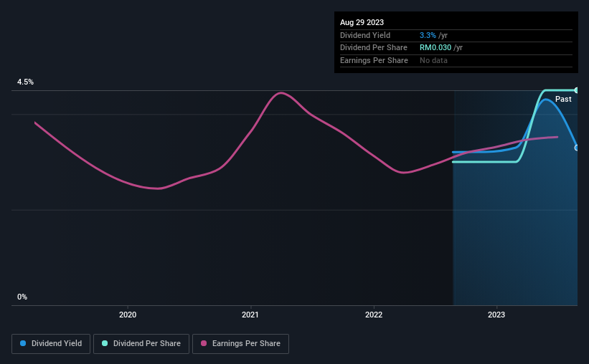589x364 pixels.
Task: Click the teal data point marker at chart top-right
Action: (577, 90)
